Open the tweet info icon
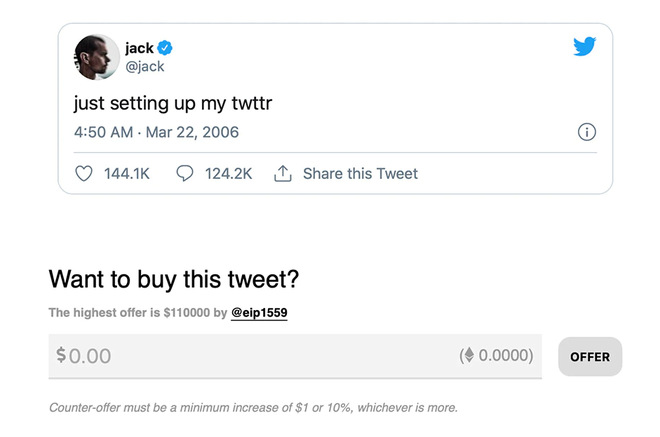 587,132
